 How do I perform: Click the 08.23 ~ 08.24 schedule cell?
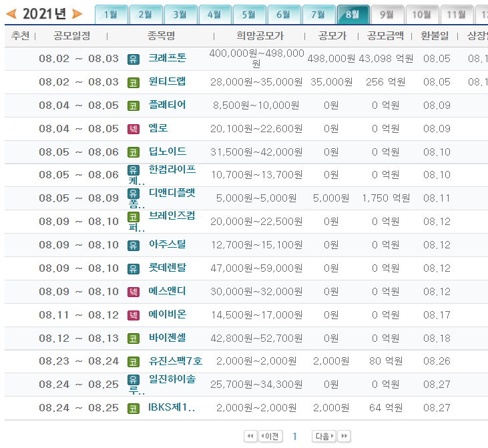point(79,361)
